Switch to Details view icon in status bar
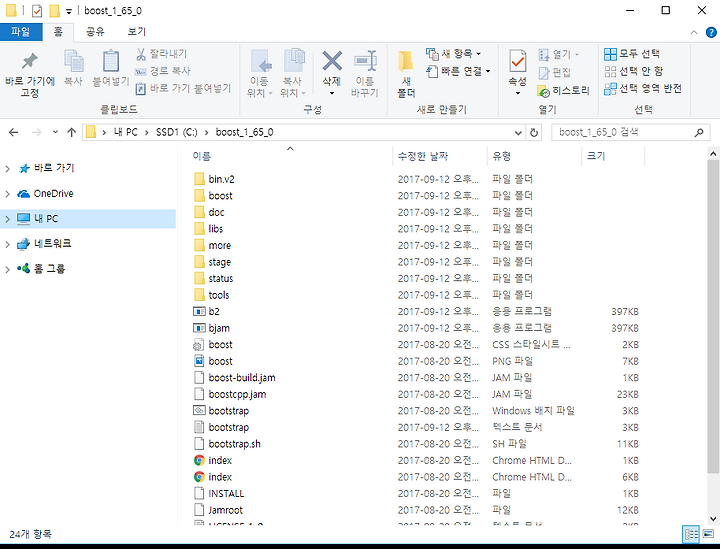The width and height of the screenshot is (720, 549). point(691,534)
